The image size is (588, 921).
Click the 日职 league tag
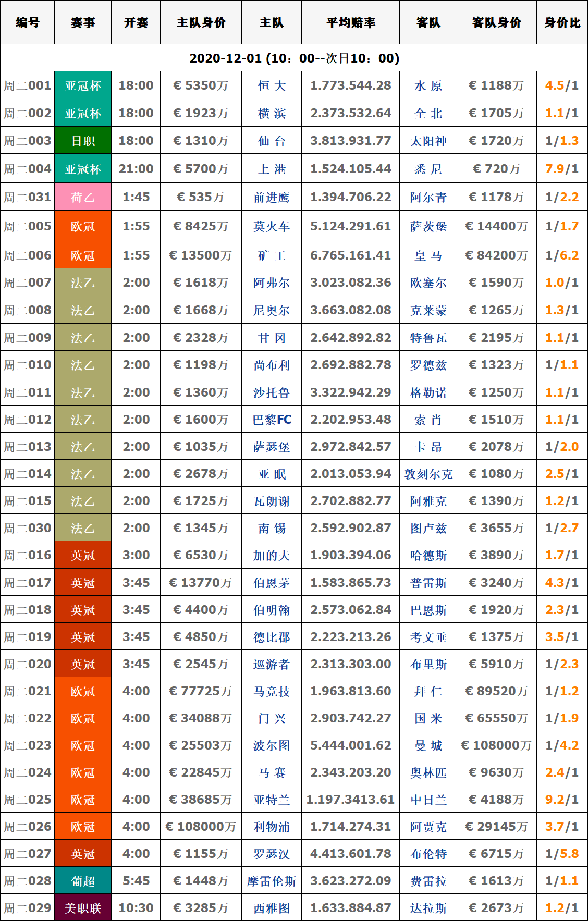coord(83,141)
